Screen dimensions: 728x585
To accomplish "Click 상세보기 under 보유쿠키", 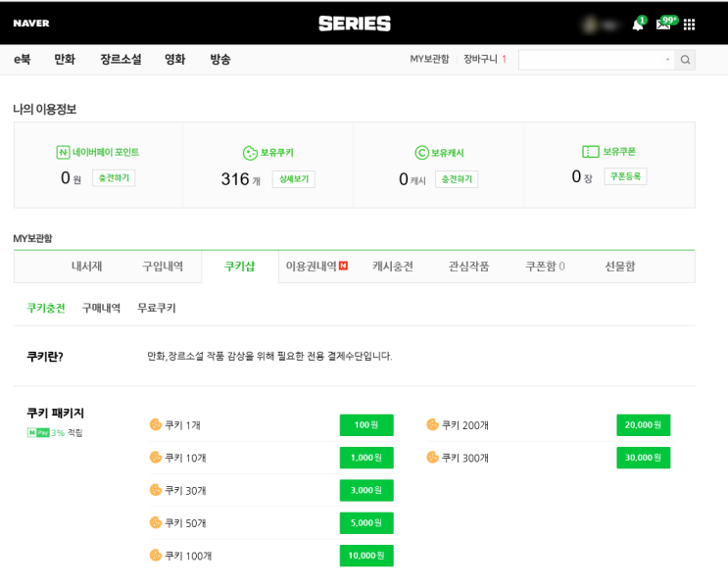I will coord(293,179).
